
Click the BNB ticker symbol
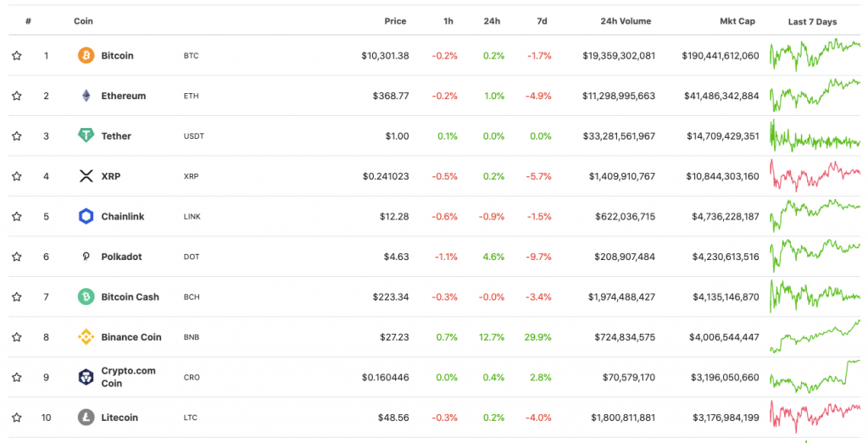tap(192, 337)
